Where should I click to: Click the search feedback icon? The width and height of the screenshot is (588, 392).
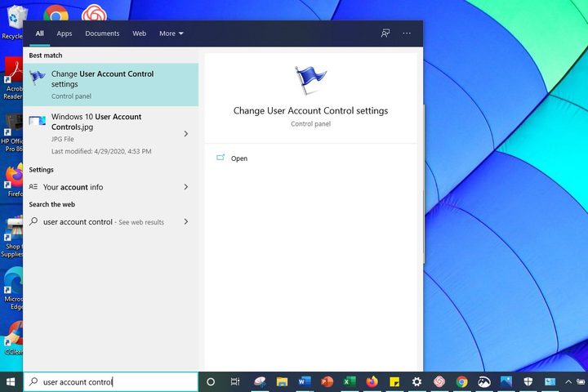click(385, 33)
